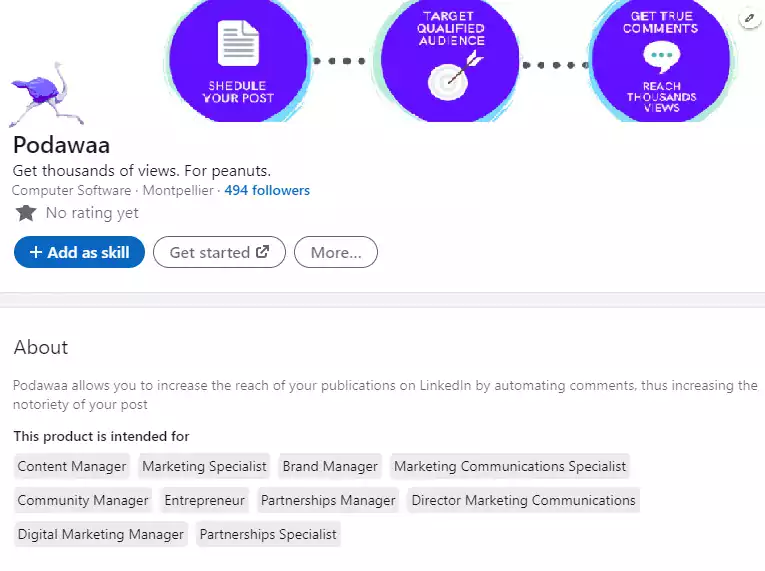Screen dimensions: 765x571
Task: Click the star rating icon
Action: click(x=26, y=213)
